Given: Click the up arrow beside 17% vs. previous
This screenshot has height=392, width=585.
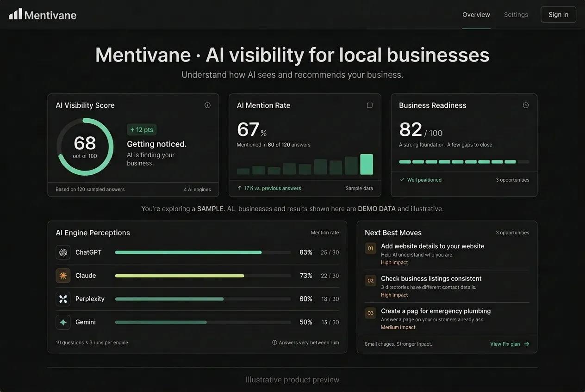Looking at the screenshot, I should [x=239, y=188].
